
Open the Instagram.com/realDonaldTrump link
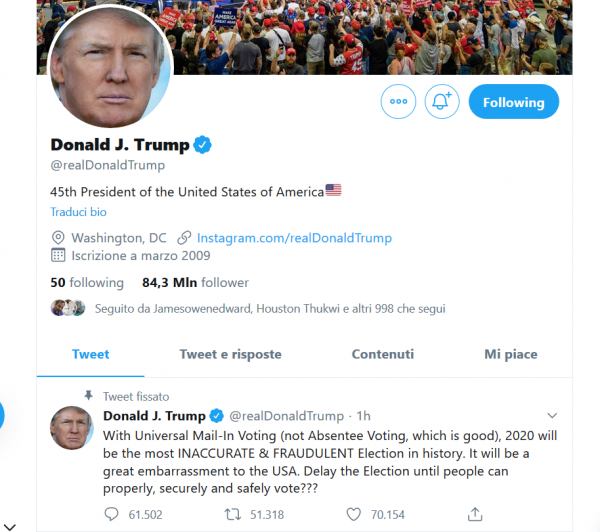[x=294, y=238]
